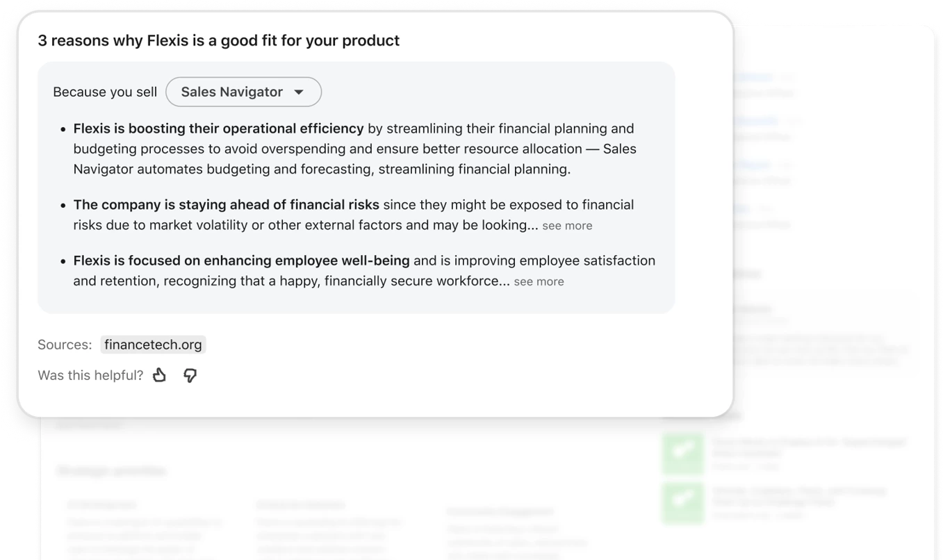Viewport: 943px width, 560px height.
Task: Click the 'Sources:' label
Action: pos(65,345)
